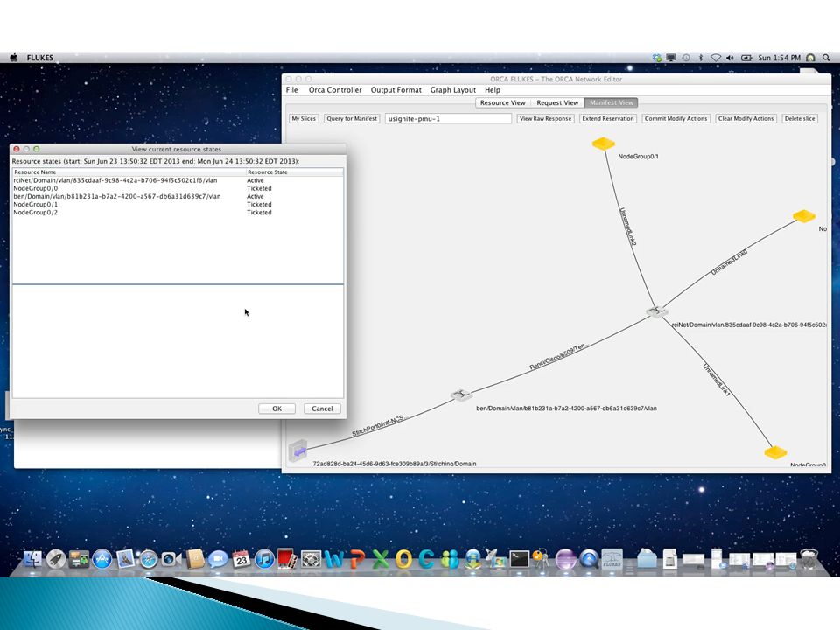
Task: Click the Wi-Fi status icon in menu bar
Action: pos(716,58)
